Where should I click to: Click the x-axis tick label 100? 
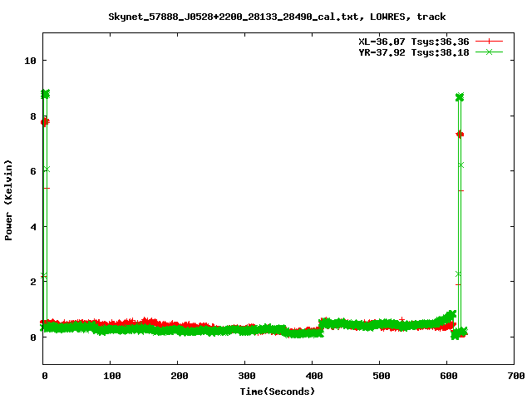point(112,376)
